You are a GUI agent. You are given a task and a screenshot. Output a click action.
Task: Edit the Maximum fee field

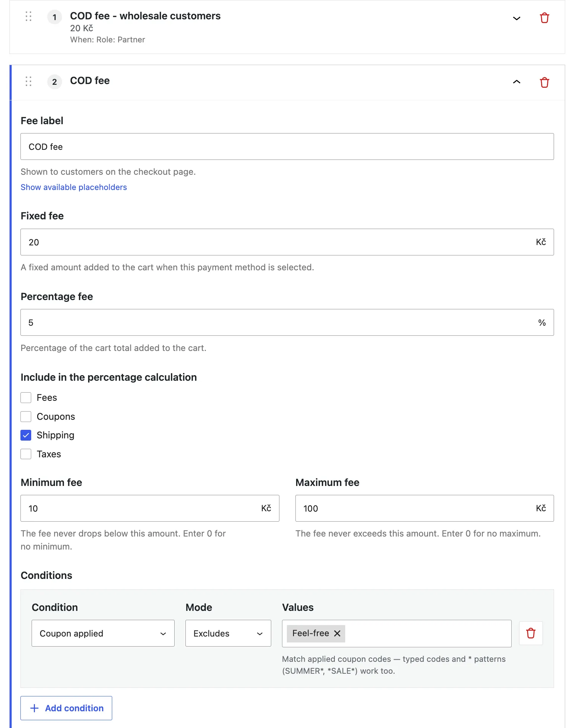click(x=424, y=508)
